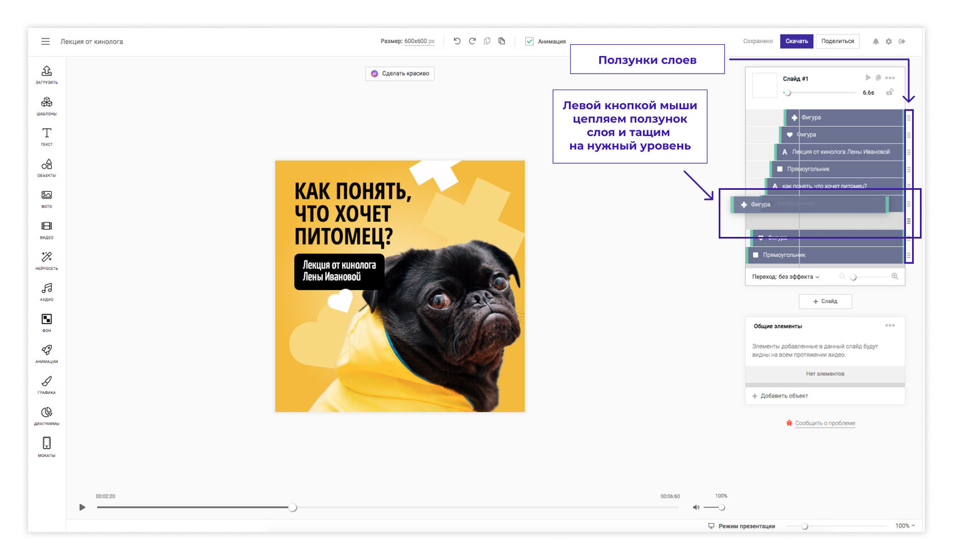Open the Загрузить upload tool
Viewport: 953px width, 560px height.
(47, 75)
